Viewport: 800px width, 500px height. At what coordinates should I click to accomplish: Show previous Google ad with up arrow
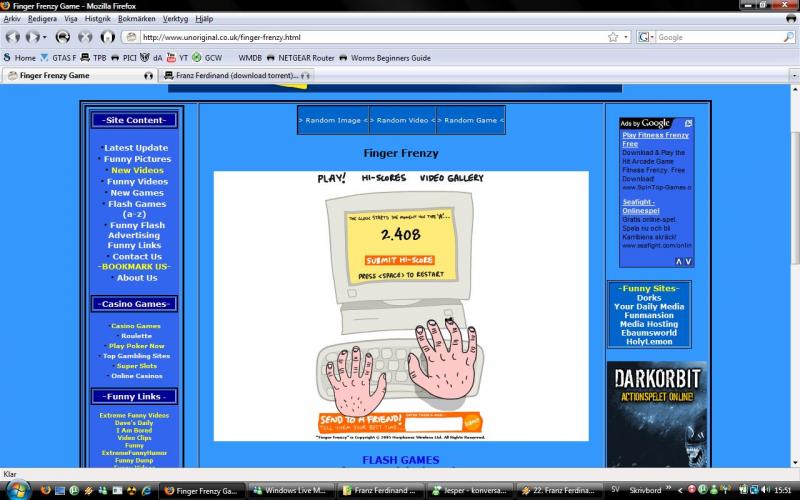[x=679, y=261]
